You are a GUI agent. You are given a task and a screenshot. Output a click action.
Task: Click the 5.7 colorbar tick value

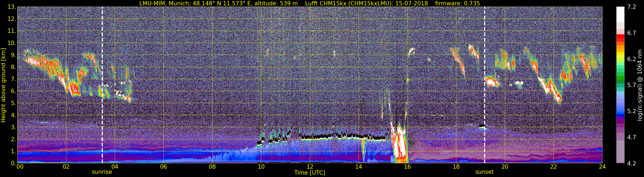632,85
